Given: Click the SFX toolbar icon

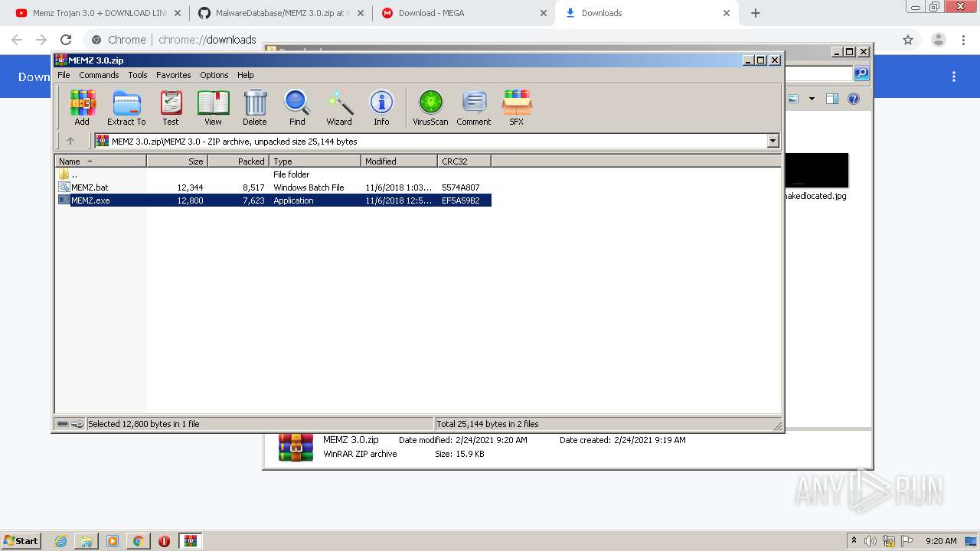Looking at the screenshot, I should tap(517, 108).
